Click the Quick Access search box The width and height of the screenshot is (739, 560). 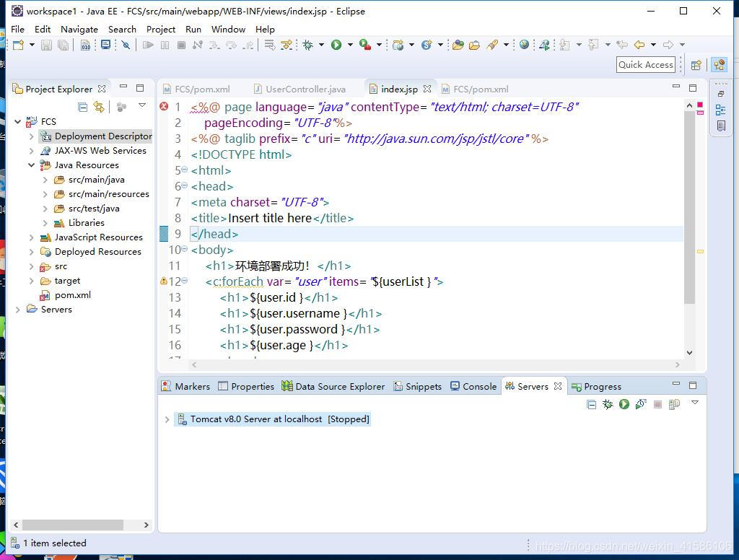(645, 64)
